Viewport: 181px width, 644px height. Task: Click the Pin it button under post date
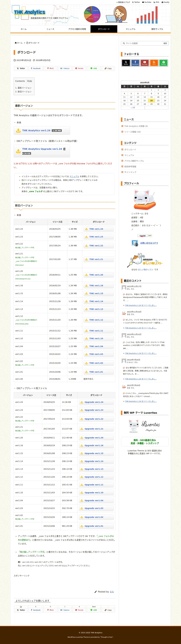[x=50, y=68]
